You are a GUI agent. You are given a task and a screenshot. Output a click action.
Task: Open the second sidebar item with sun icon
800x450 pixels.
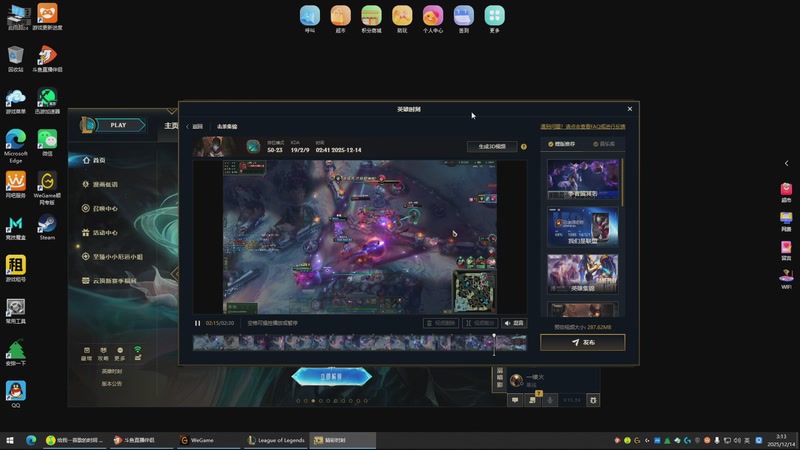click(100, 184)
